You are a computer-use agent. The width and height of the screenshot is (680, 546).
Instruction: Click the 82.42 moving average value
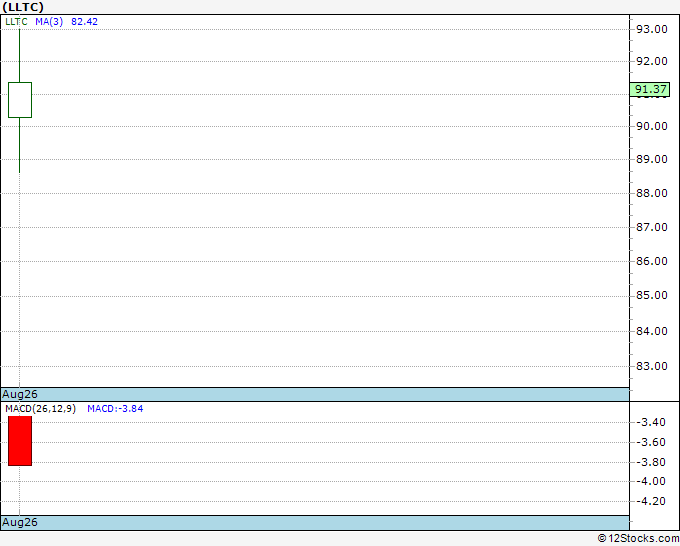(x=84, y=22)
